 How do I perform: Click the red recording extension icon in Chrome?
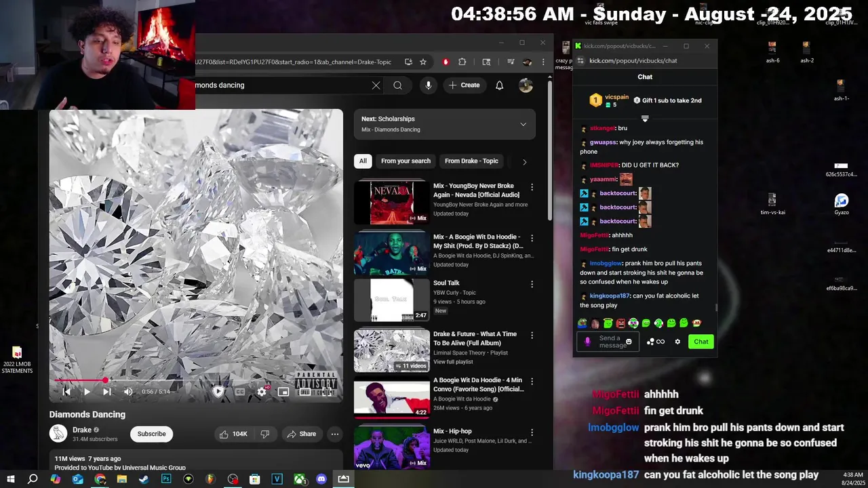446,62
